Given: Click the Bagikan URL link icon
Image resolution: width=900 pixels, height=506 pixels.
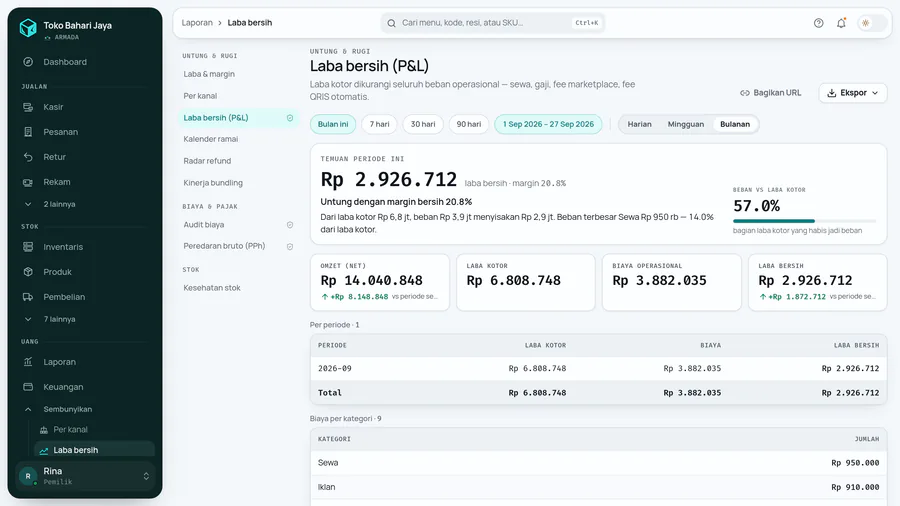Looking at the screenshot, I should click(x=744, y=93).
